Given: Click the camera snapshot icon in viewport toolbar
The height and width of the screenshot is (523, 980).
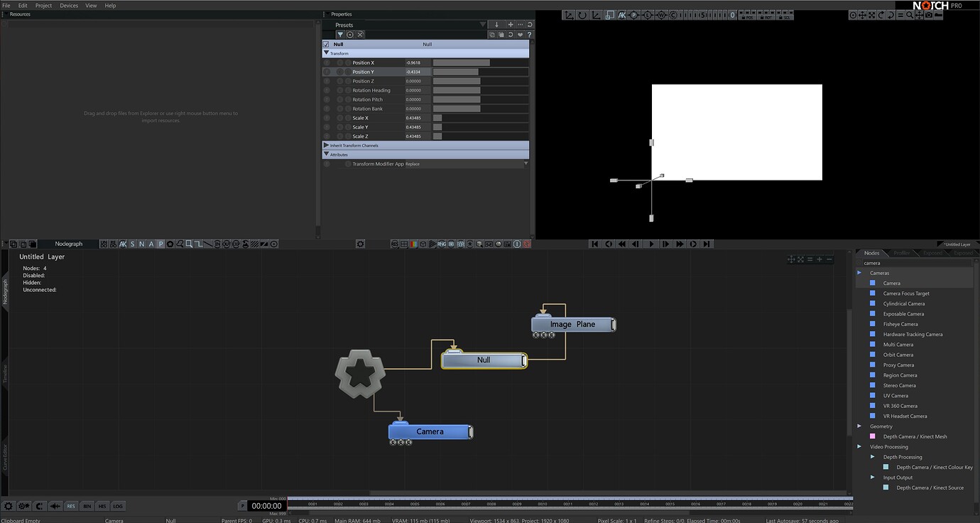Looking at the screenshot, I should click(x=928, y=15).
